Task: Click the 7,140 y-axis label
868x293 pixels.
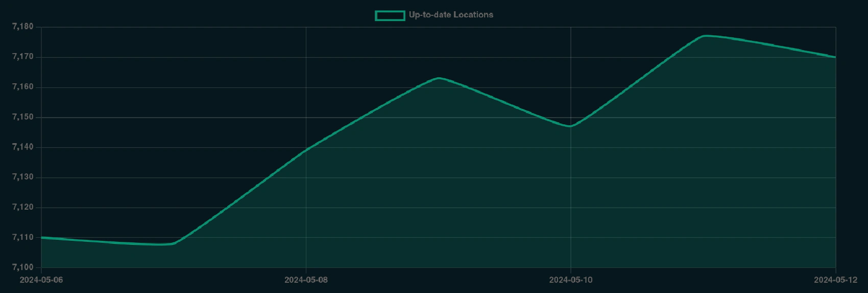Action: pyautogui.click(x=22, y=147)
